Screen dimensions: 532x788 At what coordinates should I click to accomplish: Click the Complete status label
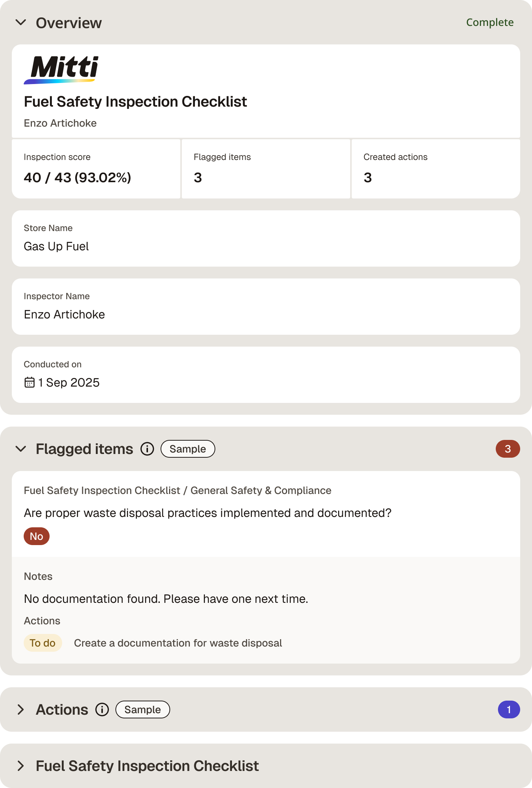(x=490, y=23)
